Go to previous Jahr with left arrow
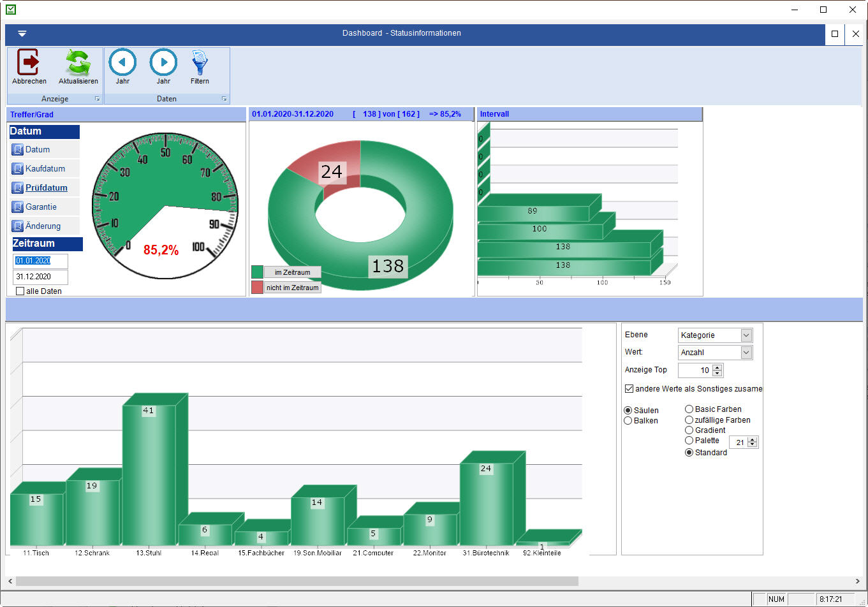Image resolution: width=868 pixels, height=607 pixels. point(122,62)
